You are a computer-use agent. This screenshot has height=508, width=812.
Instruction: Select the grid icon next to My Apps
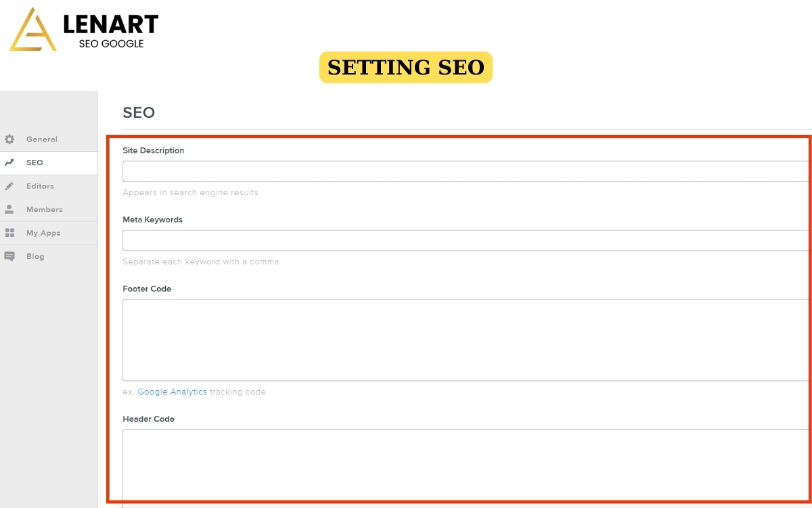pos(9,232)
